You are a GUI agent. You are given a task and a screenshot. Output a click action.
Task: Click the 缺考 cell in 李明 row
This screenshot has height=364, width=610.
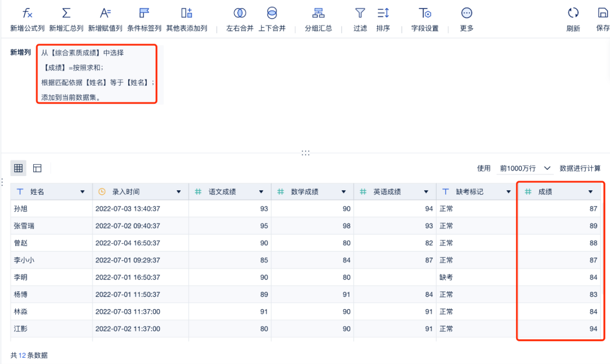point(477,277)
